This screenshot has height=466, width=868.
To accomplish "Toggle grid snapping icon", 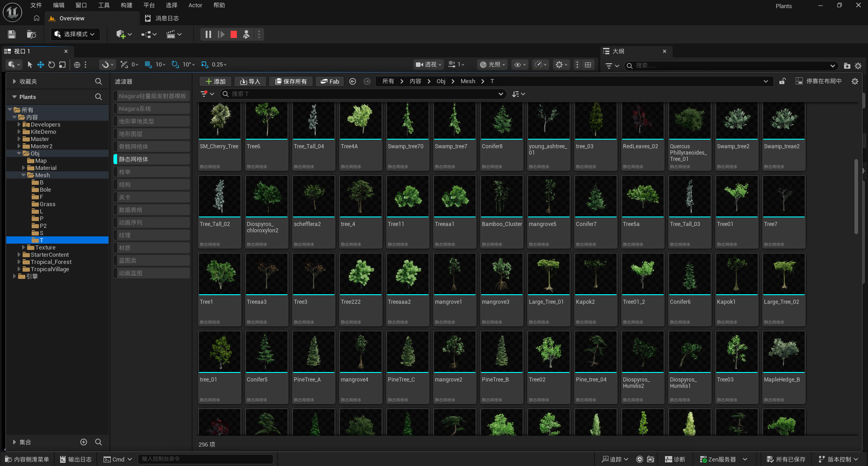I will [148, 65].
